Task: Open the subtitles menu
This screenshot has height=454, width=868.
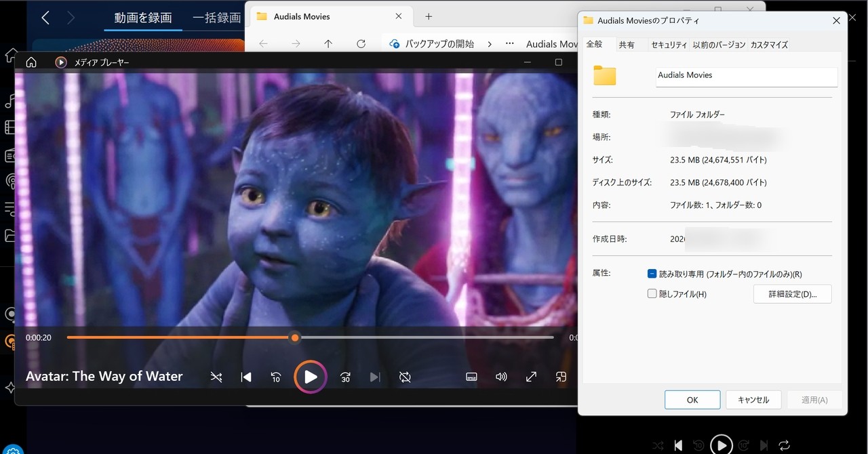Action: coord(471,377)
